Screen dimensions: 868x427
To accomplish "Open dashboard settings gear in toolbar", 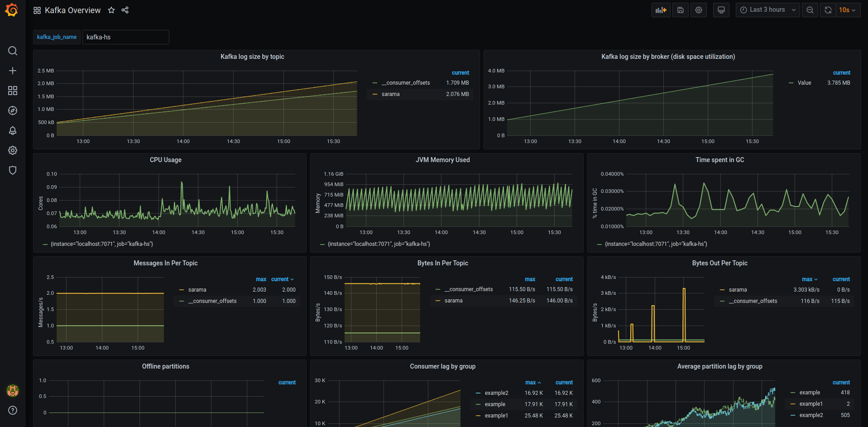I will (x=699, y=10).
